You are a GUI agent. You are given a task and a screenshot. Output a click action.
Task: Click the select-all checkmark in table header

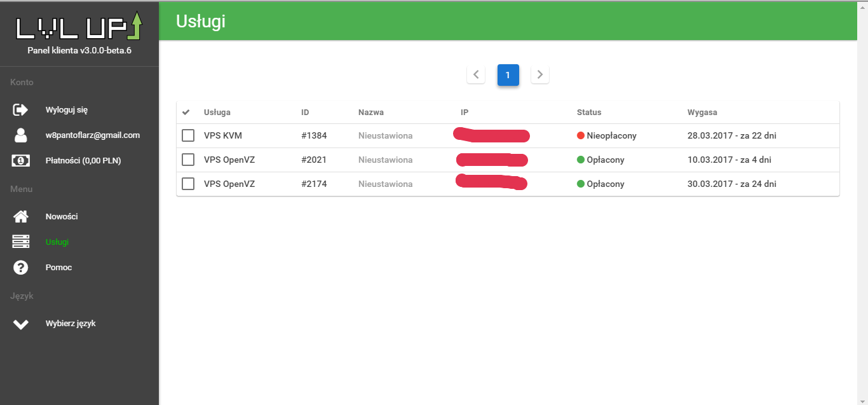coord(186,113)
